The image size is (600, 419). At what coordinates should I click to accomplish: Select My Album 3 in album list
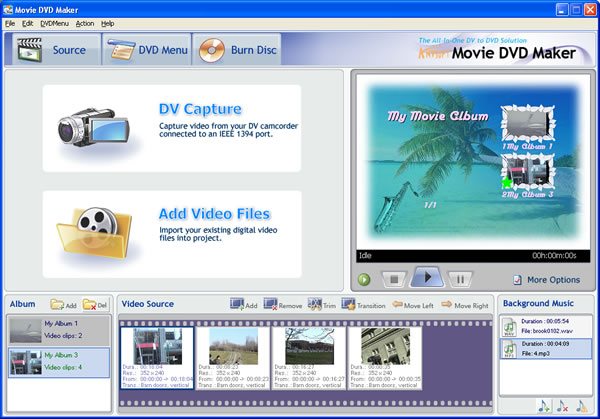59,362
